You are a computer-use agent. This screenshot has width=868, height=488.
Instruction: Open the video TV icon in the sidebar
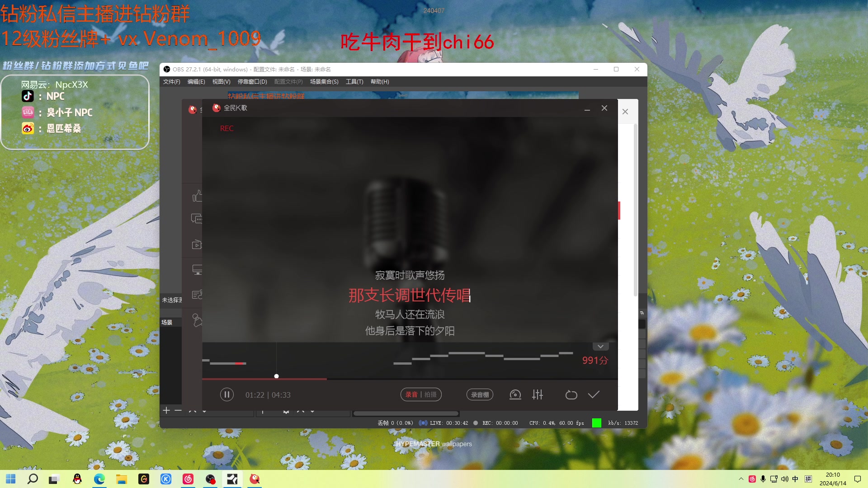pyautogui.click(x=197, y=244)
